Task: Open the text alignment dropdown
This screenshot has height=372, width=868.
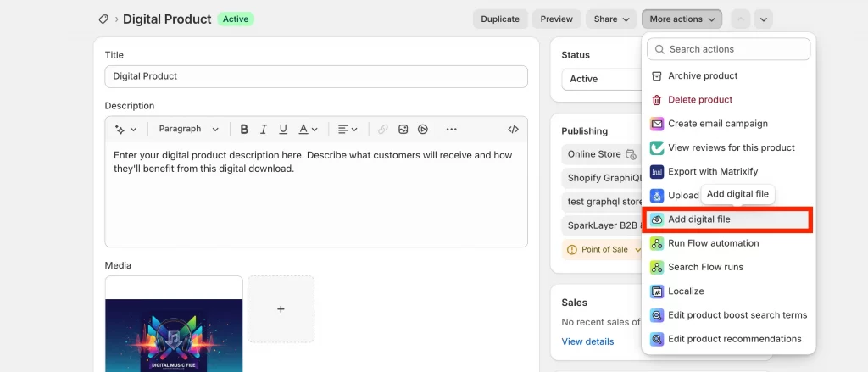Action: [x=348, y=130]
